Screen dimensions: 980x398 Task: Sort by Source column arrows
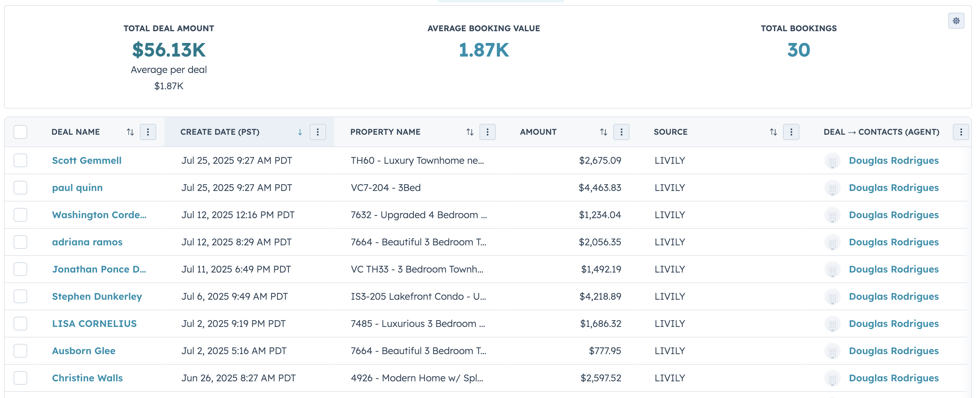[x=773, y=132]
